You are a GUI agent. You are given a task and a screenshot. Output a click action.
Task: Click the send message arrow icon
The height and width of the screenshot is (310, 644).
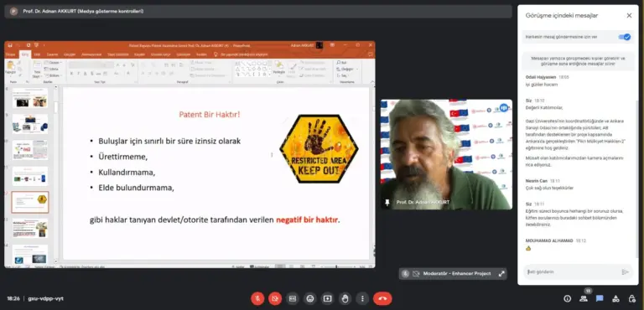tap(625, 271)
